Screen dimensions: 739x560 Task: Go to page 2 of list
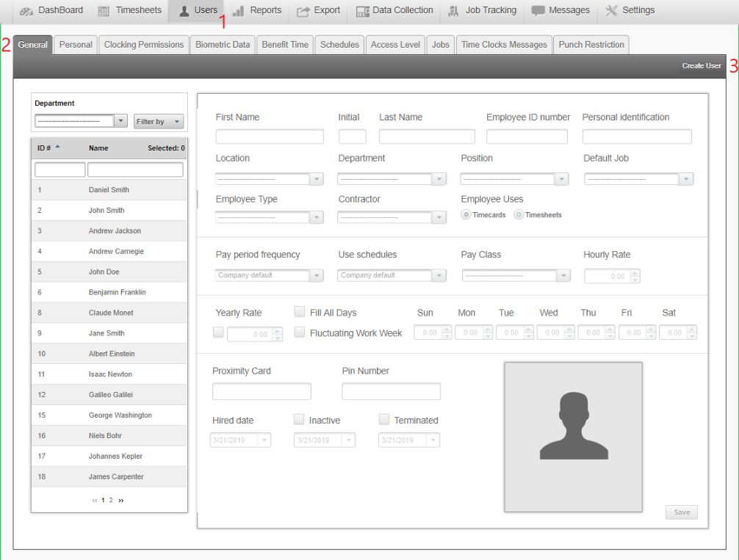click(111, 501)
